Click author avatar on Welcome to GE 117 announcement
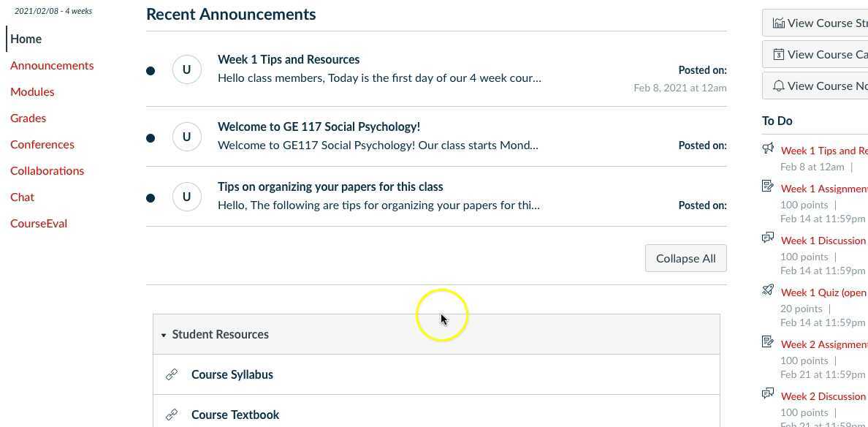 click(187, 137)
